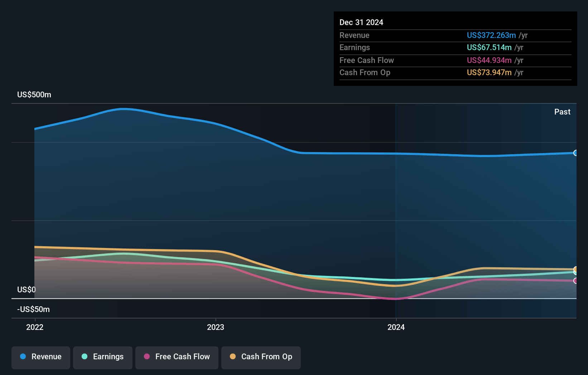This screenshot has height=375, width=588.
Task: Click the orange Cash From Op end-point marker
Action: point(575,269)
